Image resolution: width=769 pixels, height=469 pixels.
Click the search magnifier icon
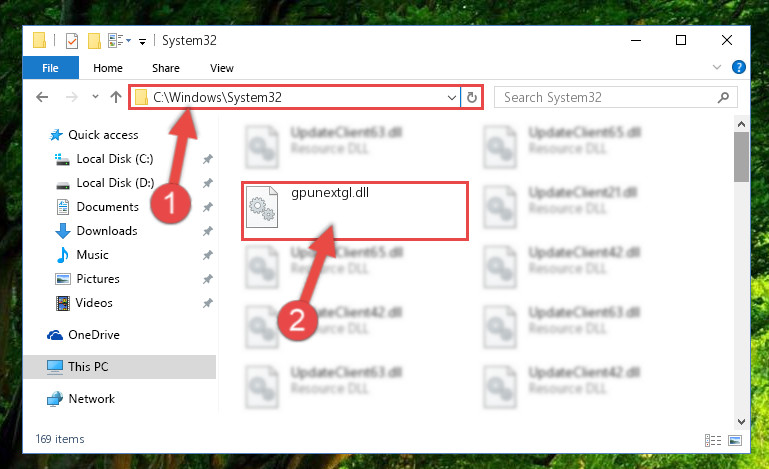tap(723, 98)
